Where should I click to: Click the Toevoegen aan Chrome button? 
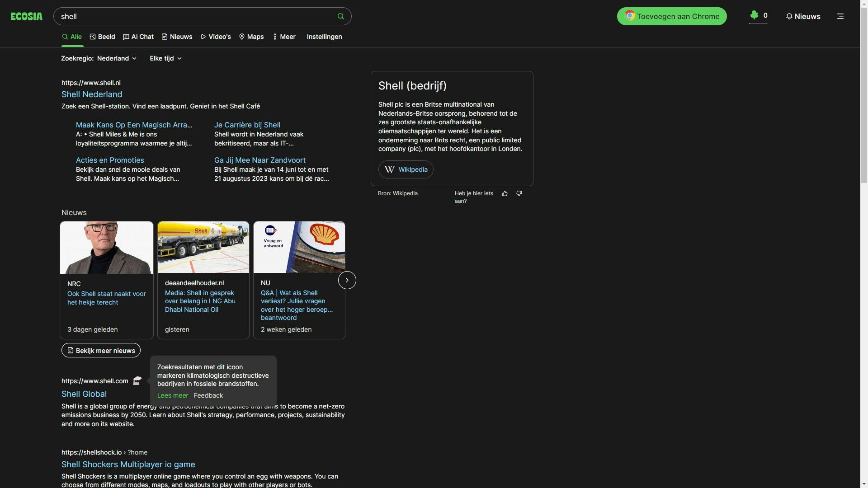pyautogui.click(x=672, y=16)
